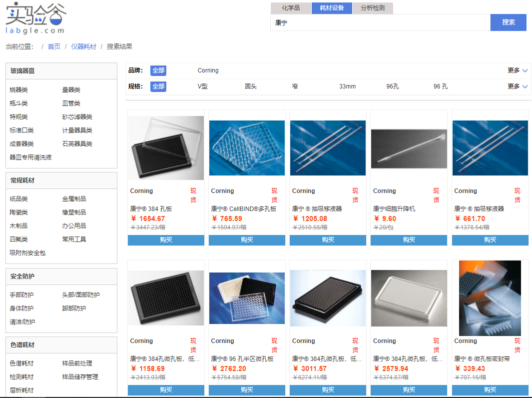Open the 砂芯滤器类 category
The image size is (532, 398).
(77, 117)
